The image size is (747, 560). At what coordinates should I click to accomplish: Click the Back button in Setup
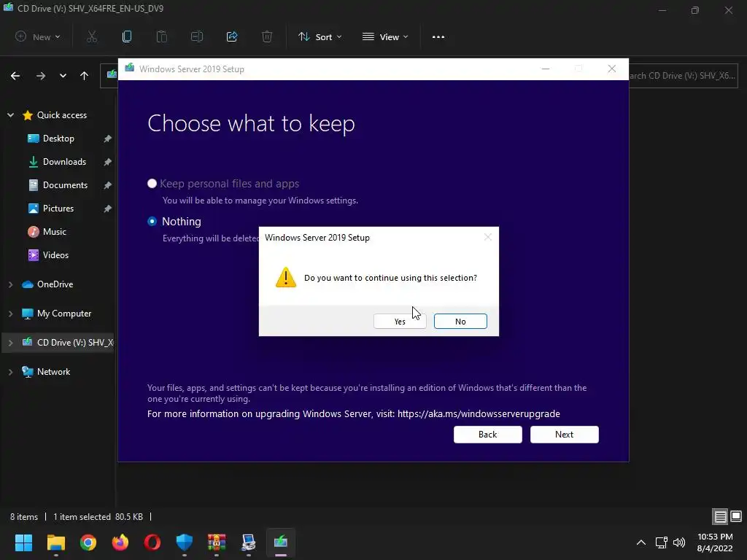487,435
